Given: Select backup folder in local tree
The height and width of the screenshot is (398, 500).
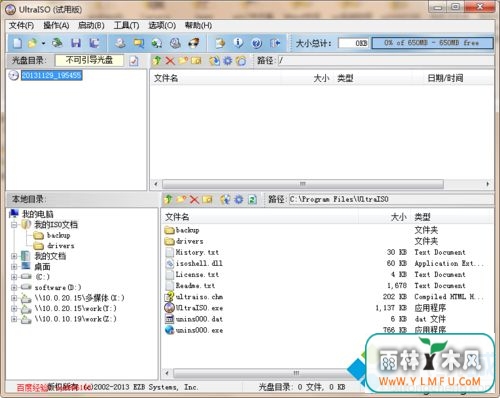Looking at the screenshot, I should pyautogui.click(x=58, y=235).
